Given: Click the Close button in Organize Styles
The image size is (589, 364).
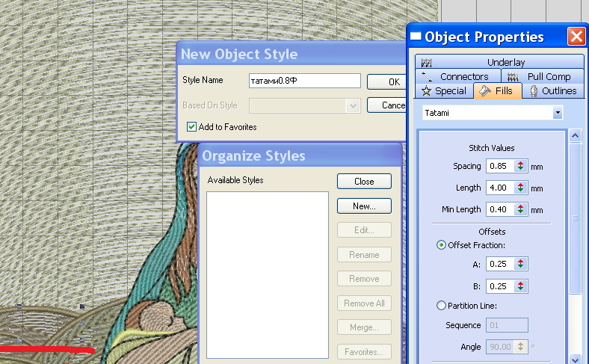Looking at the screenshot, I should click(364, 182).
